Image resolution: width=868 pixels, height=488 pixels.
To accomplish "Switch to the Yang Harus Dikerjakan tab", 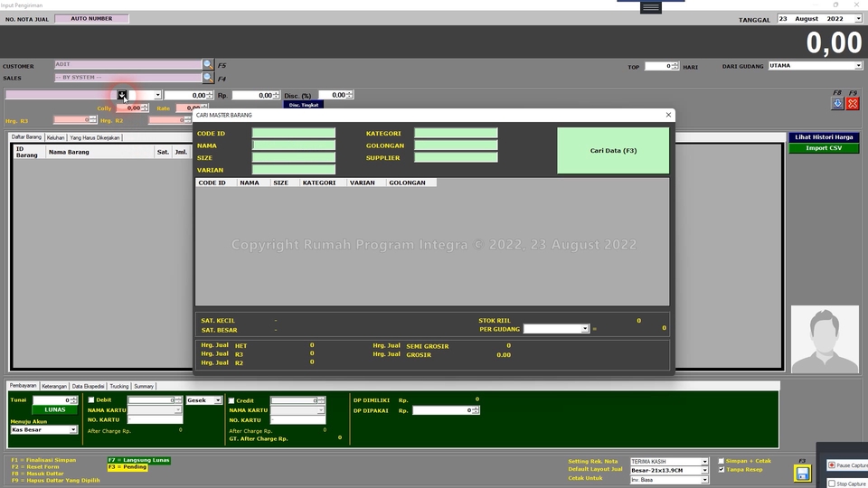I will 95,137.
